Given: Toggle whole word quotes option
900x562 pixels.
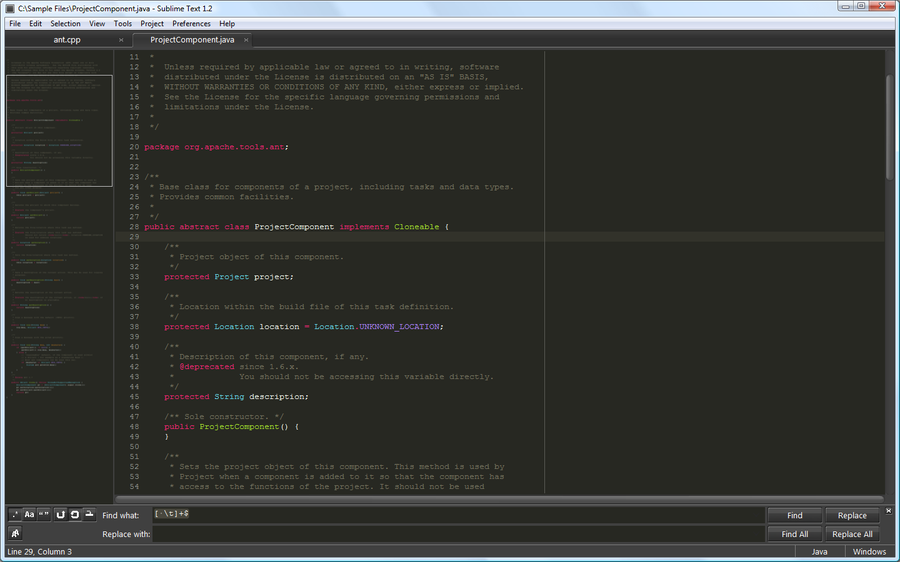Looking at the screenshot, I should coord(44,515).
